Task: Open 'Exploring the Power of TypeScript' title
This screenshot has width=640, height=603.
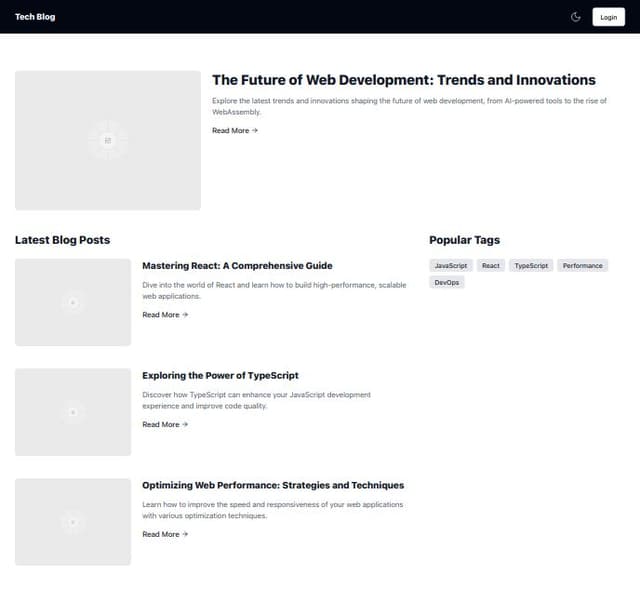Action: 220,376
